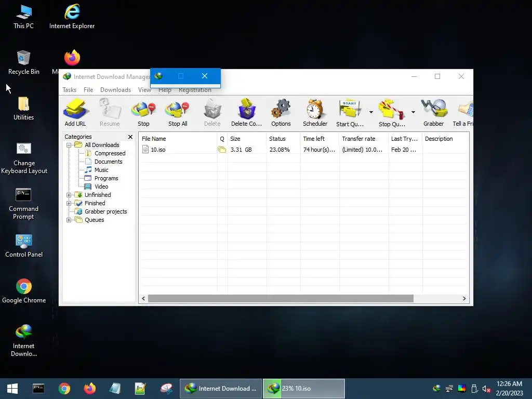The height and width of the screenshot is (399, 532).
Task: Select the Programs category
Action: point(106,179)
